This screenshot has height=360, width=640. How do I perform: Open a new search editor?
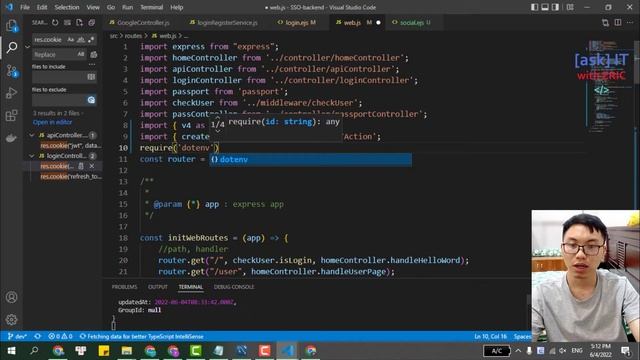click(x=80, y=23)
